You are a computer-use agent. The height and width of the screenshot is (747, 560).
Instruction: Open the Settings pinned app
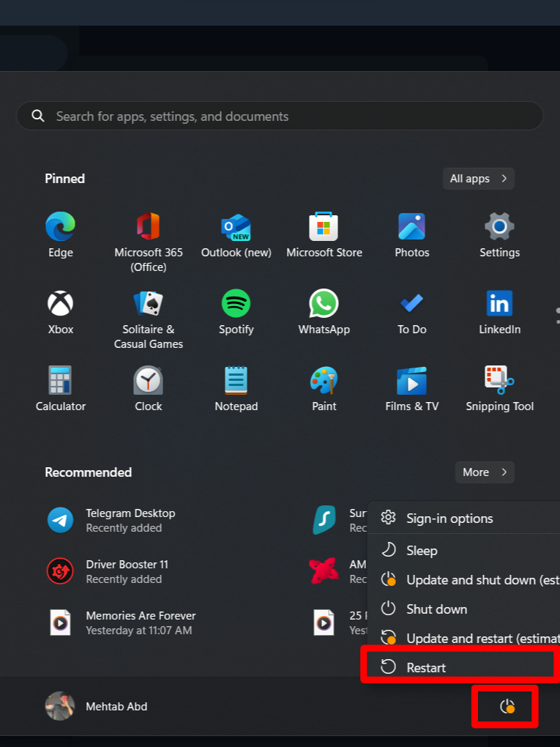pos(499,235)
